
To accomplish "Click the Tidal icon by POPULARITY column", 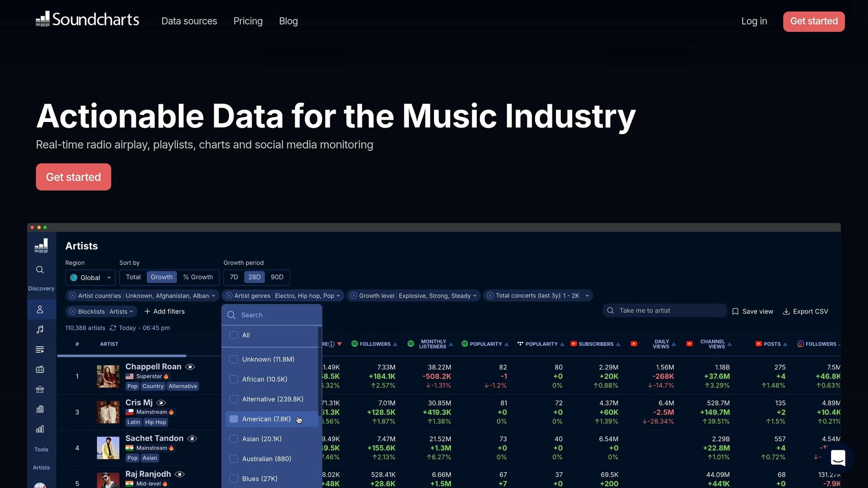I will click(x=520, y=344).
